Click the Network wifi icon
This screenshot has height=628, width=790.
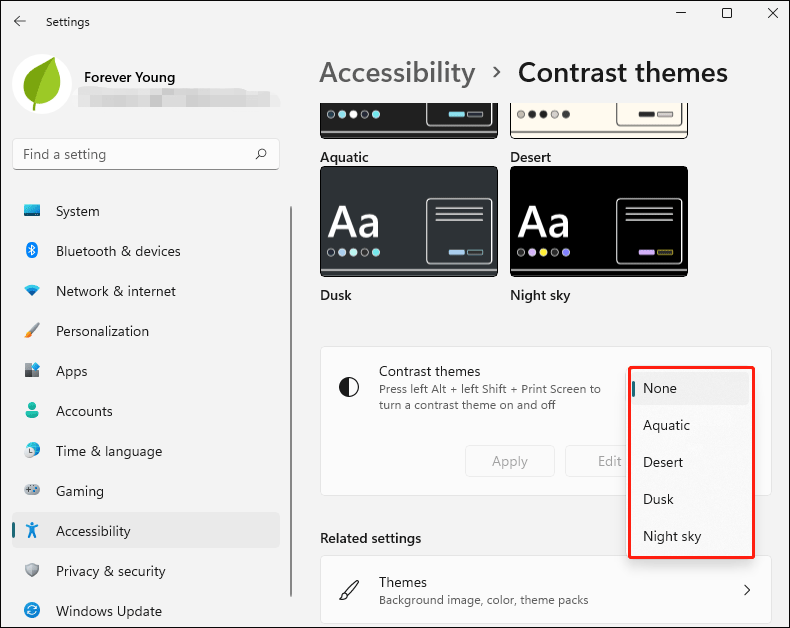point(32,291)
